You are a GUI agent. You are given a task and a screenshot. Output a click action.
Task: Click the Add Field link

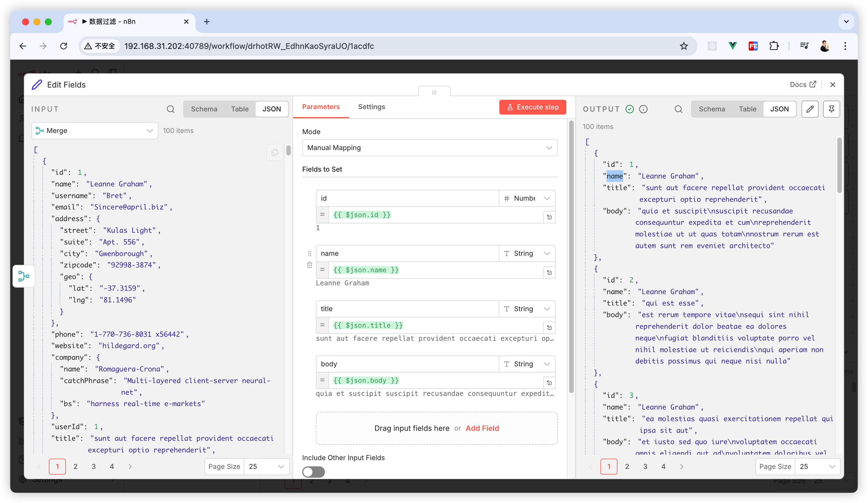click(482, 428)
